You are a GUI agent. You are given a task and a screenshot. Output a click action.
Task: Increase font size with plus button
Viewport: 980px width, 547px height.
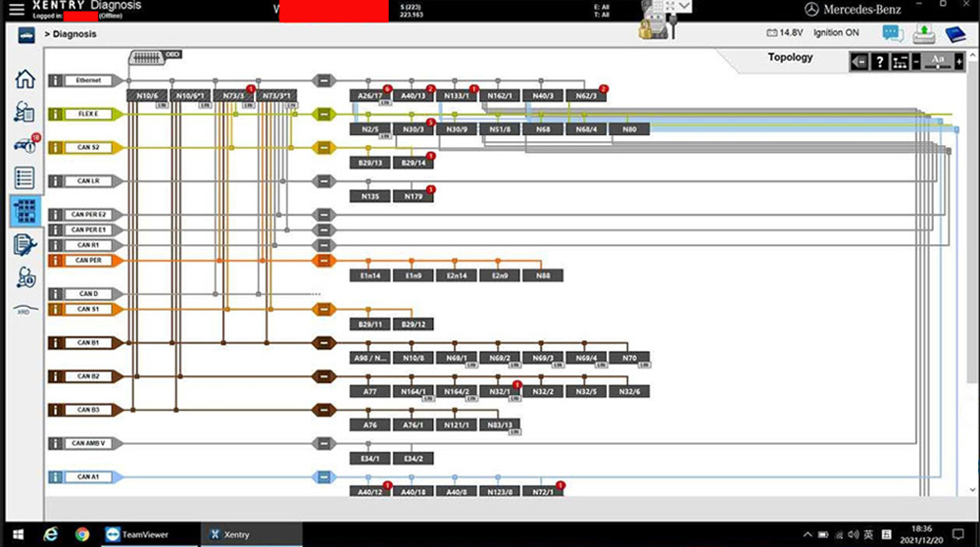[959, 61]
